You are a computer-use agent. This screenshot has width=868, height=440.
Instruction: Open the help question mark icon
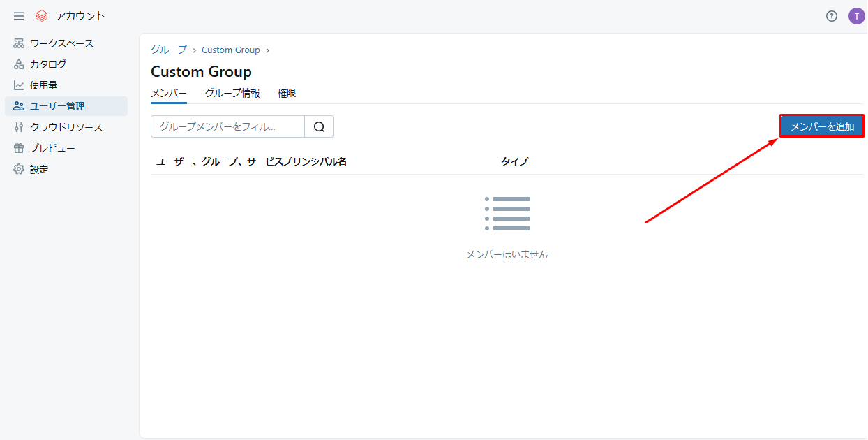[x=831, y=16]
